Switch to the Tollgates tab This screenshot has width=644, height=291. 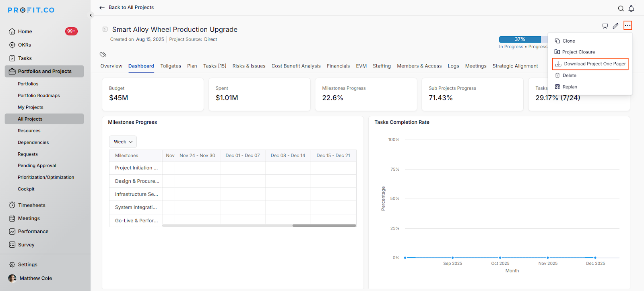[x=170, y=66]
